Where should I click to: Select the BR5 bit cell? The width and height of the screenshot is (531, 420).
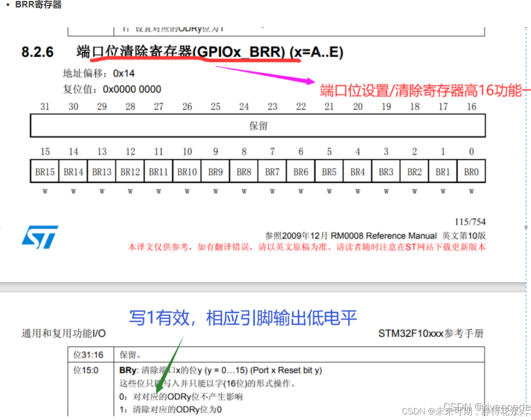tap(329, 171)
